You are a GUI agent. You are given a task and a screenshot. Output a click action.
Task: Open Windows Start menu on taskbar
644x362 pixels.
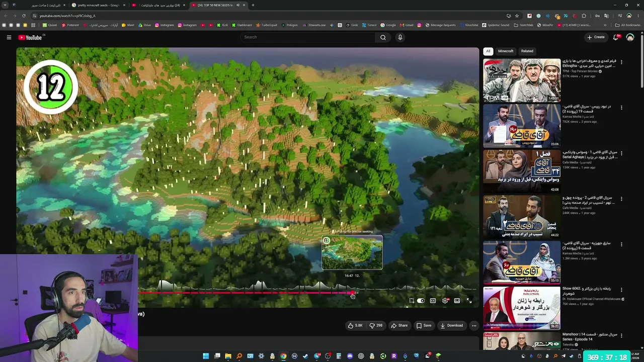coord(206,356)
